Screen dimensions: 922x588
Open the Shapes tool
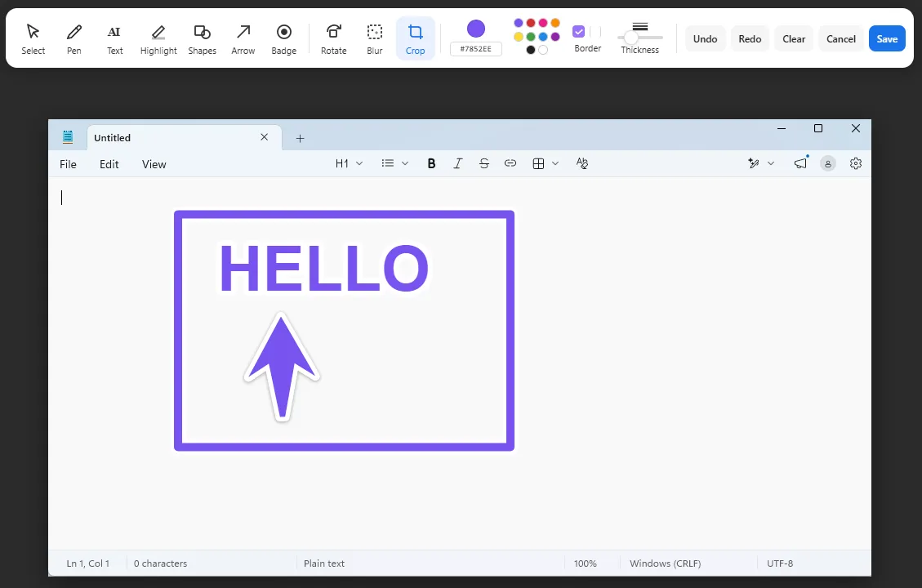(203, 39)
